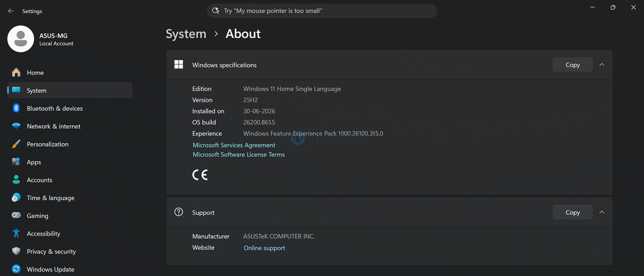
Task: Click the Bluetooth icon in sidebar
Action: tap(16, 108)
